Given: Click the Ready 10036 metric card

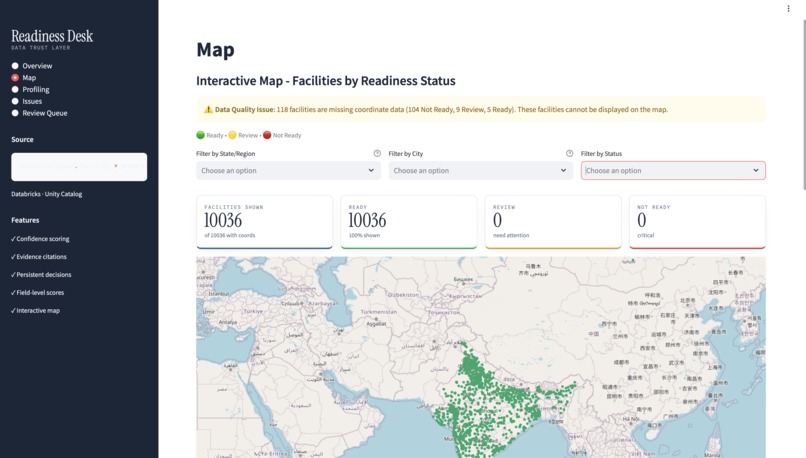Looking at the screenshot, I should (409, 222).
